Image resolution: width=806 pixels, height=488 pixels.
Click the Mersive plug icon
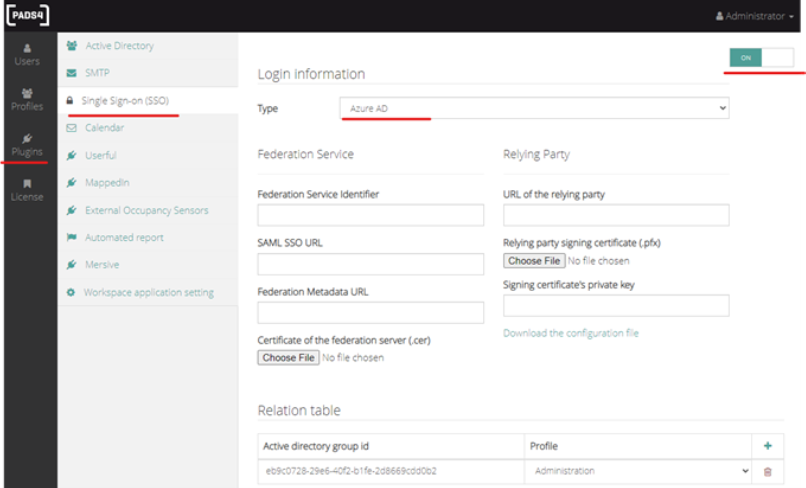71,265
